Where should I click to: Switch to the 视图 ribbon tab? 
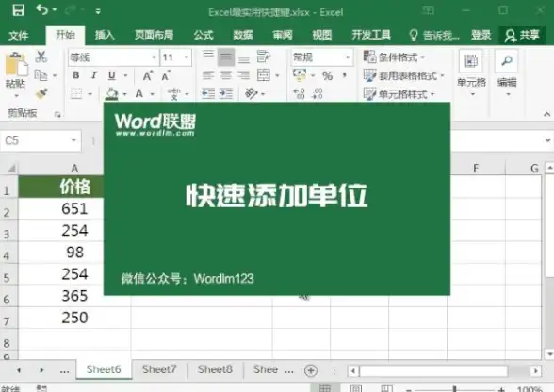pyautogui.click(x=322, y=35)
